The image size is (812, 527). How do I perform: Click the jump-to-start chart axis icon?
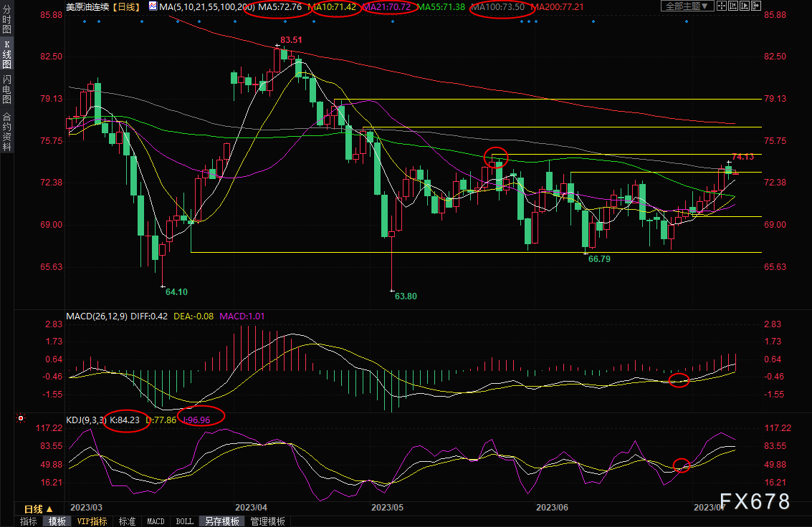[733, 6]
